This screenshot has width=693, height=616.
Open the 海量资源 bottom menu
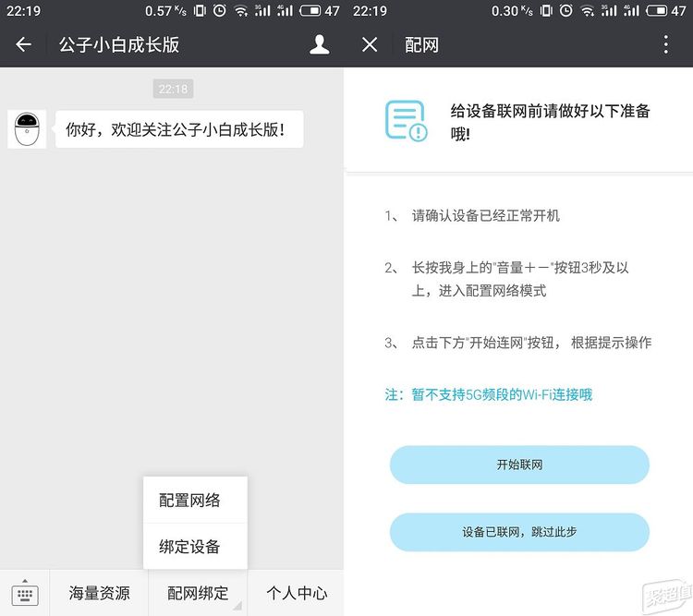pyautogui.click(x=99, y=593)
